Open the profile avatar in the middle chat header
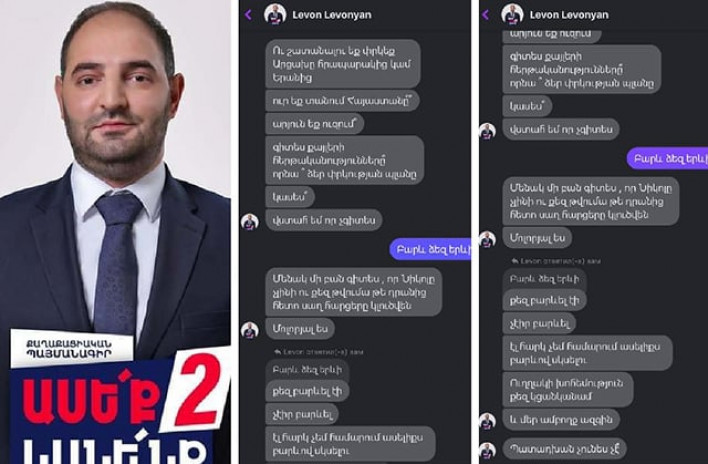 [275, 14]
